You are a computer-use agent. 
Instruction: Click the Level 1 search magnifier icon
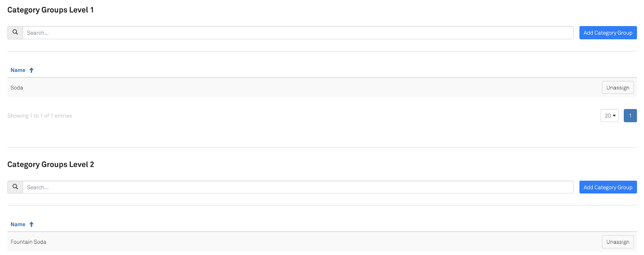(x=15, y=33)
